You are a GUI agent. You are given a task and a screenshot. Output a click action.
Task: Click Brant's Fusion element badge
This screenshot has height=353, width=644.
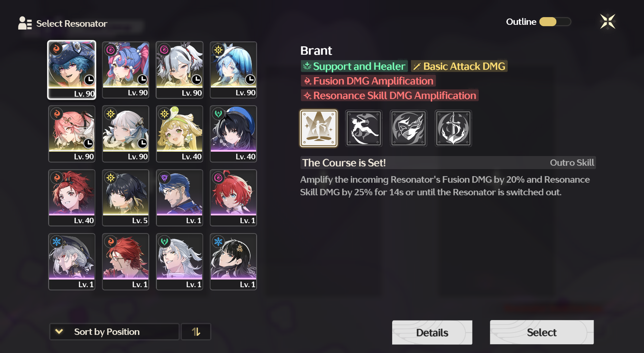56,49
